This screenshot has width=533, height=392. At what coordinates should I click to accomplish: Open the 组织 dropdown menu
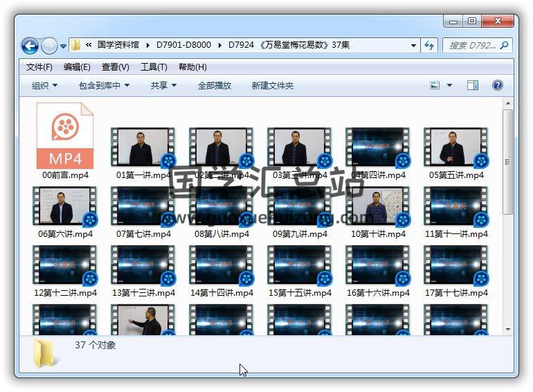[44, 85]
